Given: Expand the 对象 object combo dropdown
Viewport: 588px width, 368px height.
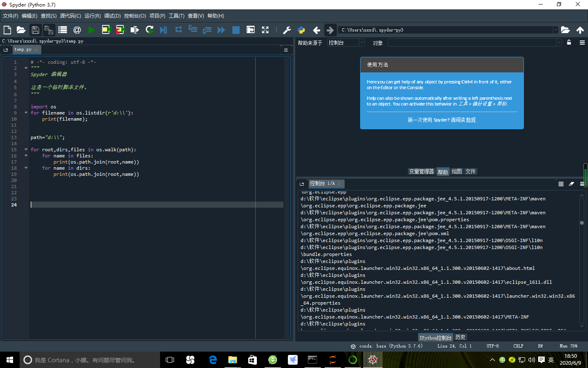Looking at the screenshot, I should tap(559, 43).
